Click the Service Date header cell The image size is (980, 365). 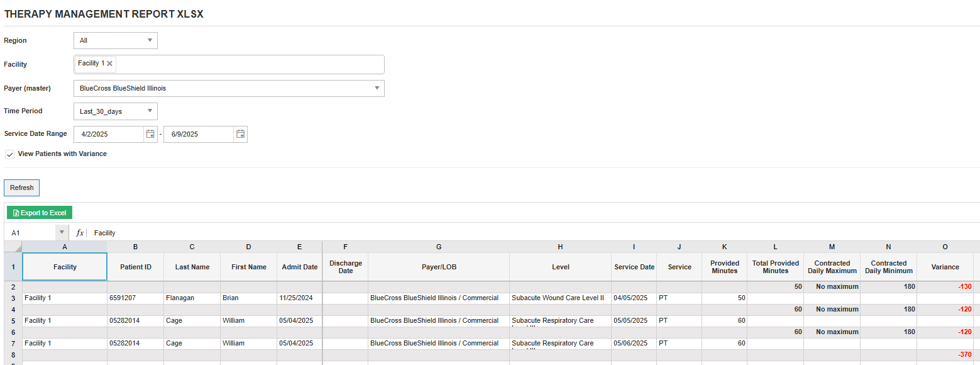[634, 267]
